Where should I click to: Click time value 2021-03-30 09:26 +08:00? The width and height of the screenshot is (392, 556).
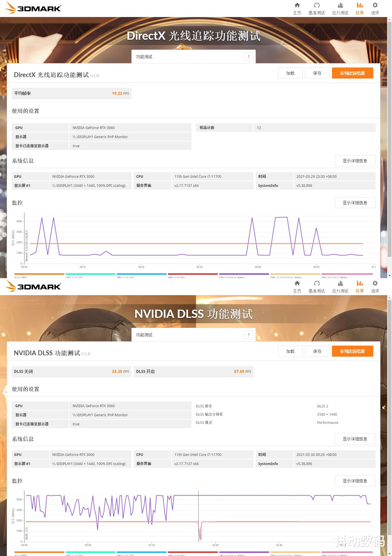coord(316,454)
